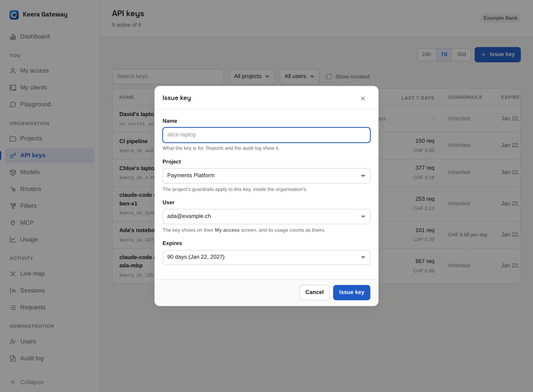The image size is (533, 392).
Task: Click the Example Bank organisation badge
Action: tap(500, 18)
